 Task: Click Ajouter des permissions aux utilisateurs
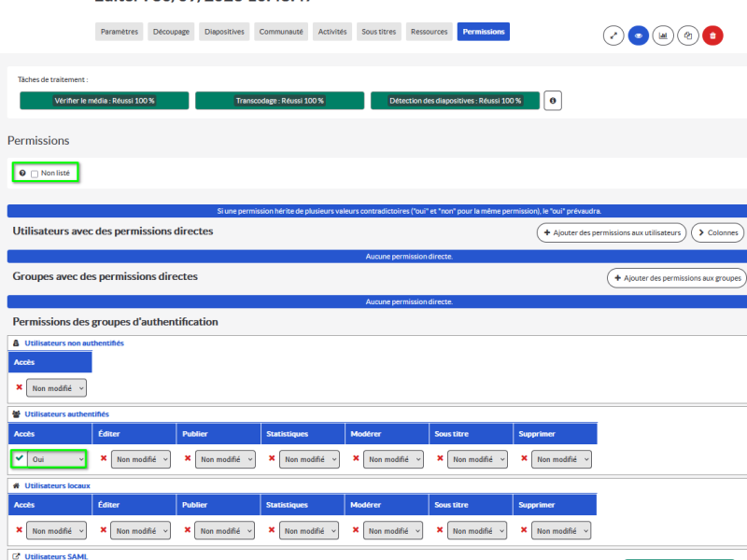coord(612,232)
